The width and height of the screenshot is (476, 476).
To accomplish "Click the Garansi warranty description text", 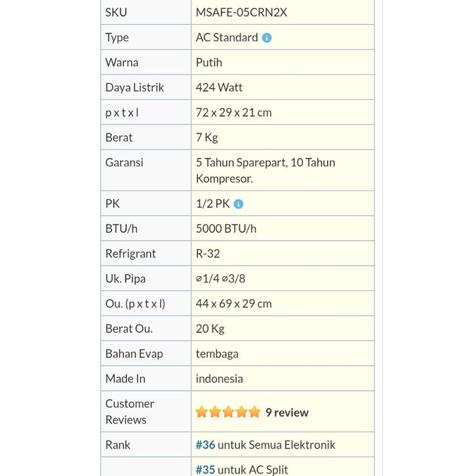I will [x=265, y=170].
